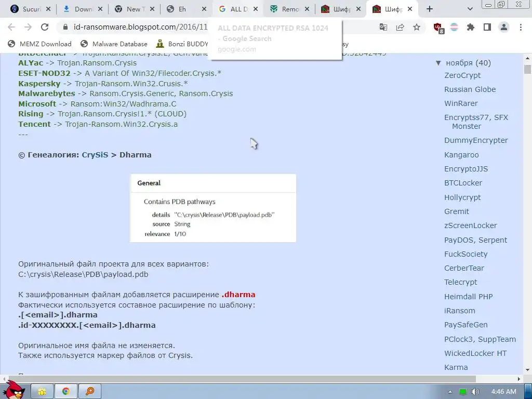The image size is (532, 399).
Task: Open the MEMZ Download bookmark
Action: (39, 44)
